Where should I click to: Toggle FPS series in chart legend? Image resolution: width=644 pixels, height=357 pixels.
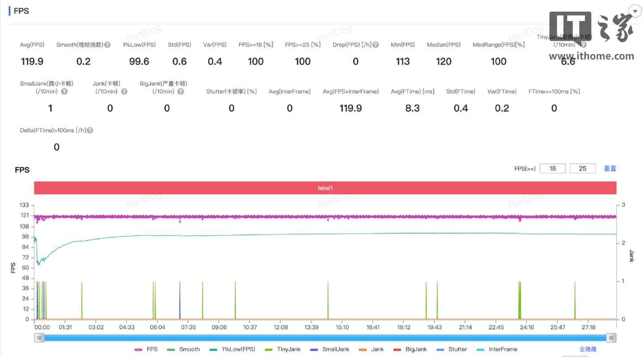click(x=146, y=349)
